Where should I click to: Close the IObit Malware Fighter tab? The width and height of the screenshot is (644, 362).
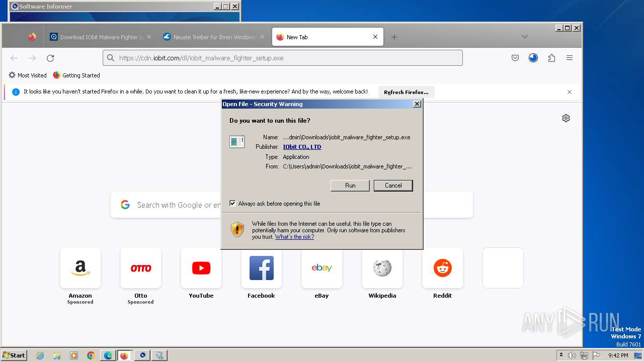coord(149,37)
